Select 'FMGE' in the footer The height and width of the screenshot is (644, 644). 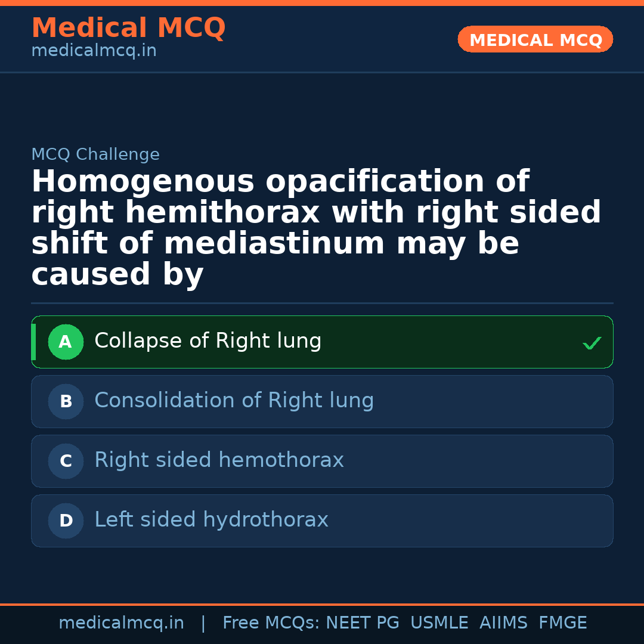coord(562,623)
